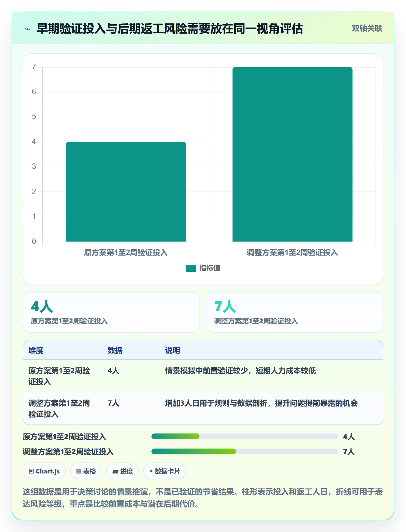The width and height of the screenshot is (406, 532).
Task: Click the square icon in the Chart.js chip
Action: [x=31, y=471]
